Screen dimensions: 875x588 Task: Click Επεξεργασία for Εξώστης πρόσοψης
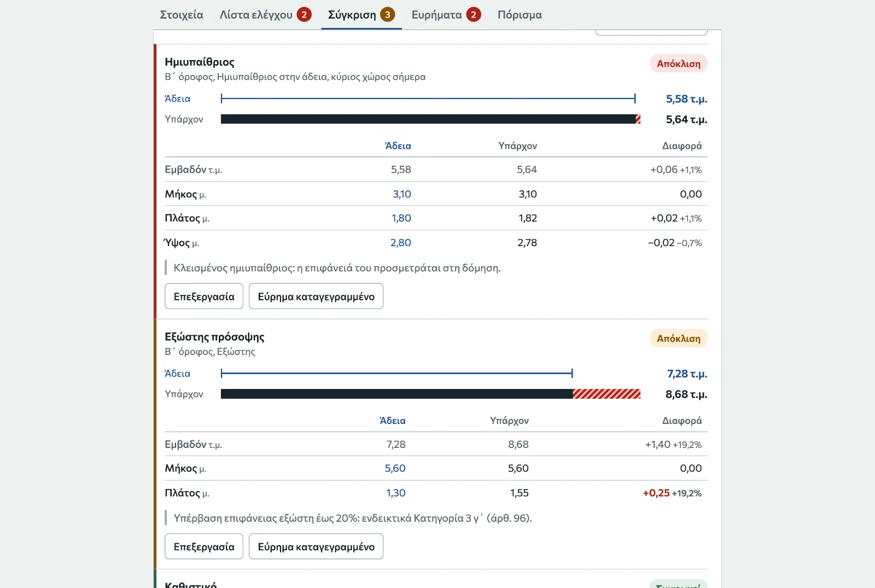click(x=204, y=546)
